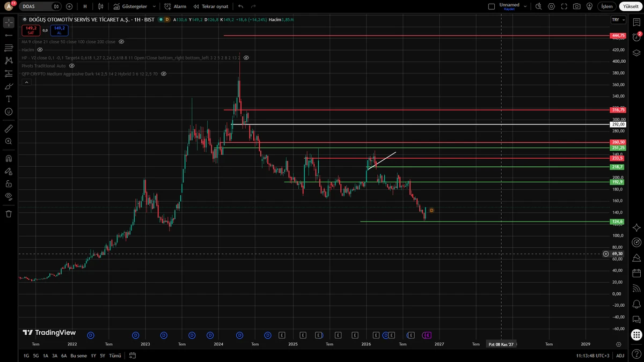The width and height of the screenshot is (644, 362).
Task: Click the İşlem trade button
Action: (606, 6)
